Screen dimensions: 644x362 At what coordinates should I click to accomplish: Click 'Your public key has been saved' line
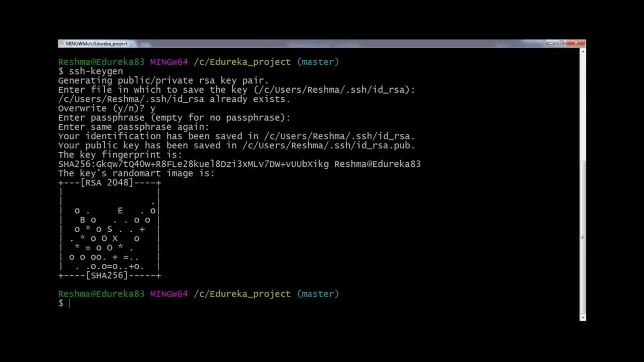coord(236,146)
